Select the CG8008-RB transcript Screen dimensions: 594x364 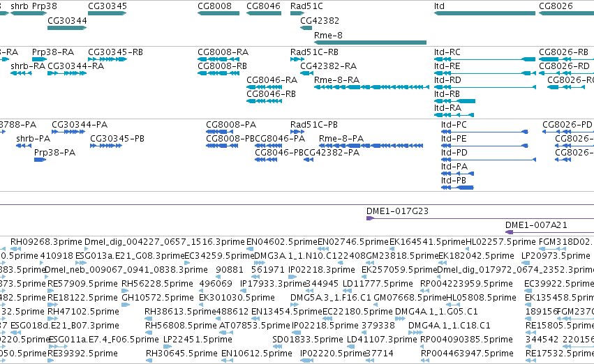[218, 73]
